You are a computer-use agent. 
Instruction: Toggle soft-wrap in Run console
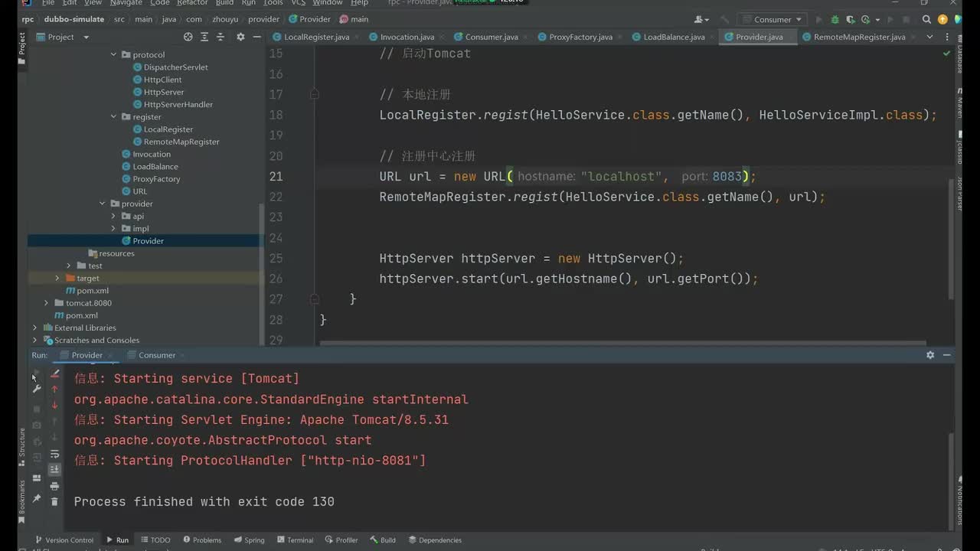[x=54, y=454]
